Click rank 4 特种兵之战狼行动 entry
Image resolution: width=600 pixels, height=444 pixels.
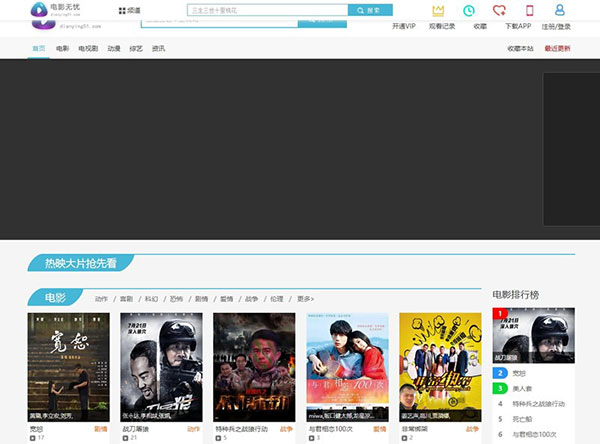[x=538, y=404]
